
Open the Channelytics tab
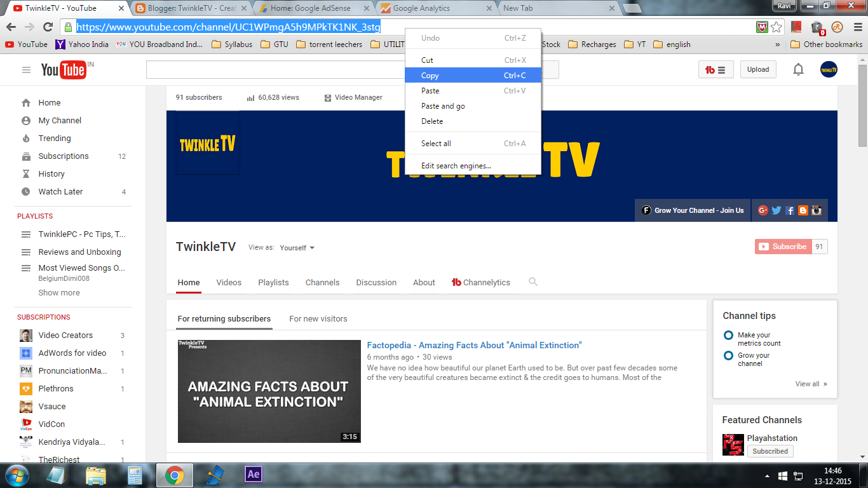[481, 283]
